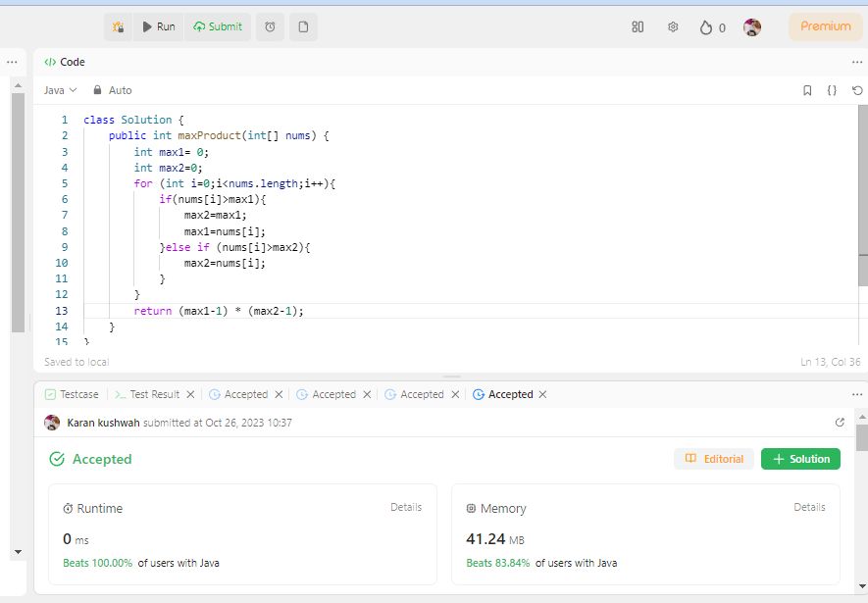
Task: Open the timer alarm clock icon
Action: click(x=270, y=27)
